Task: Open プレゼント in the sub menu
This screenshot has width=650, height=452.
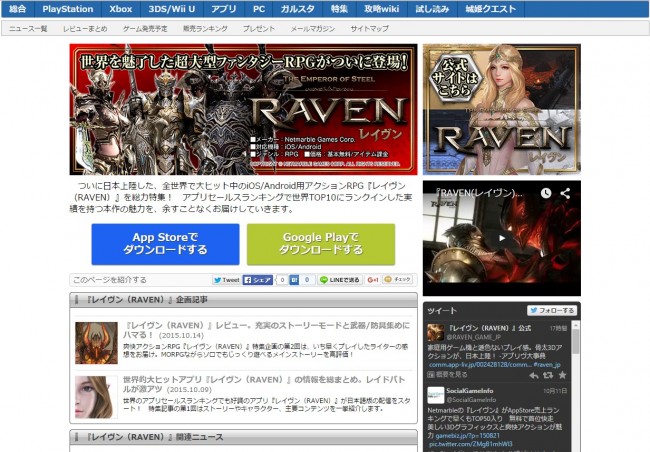Action: click(259, 29)
